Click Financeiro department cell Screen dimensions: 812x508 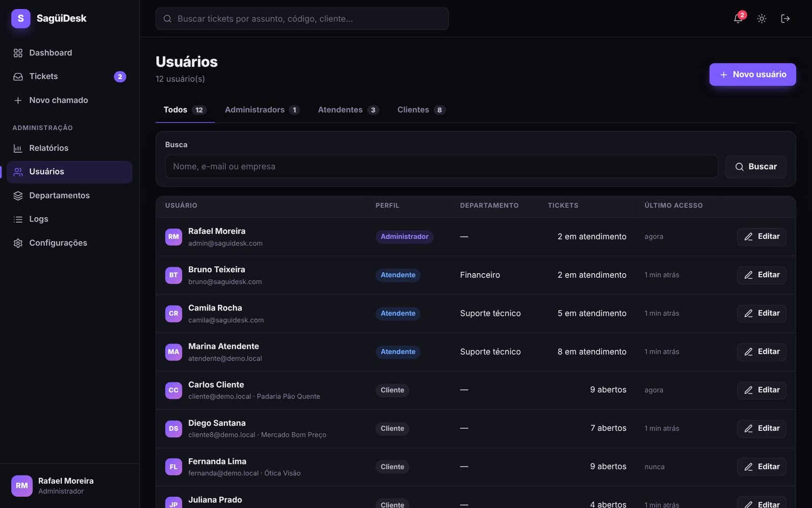click(480, 275)
